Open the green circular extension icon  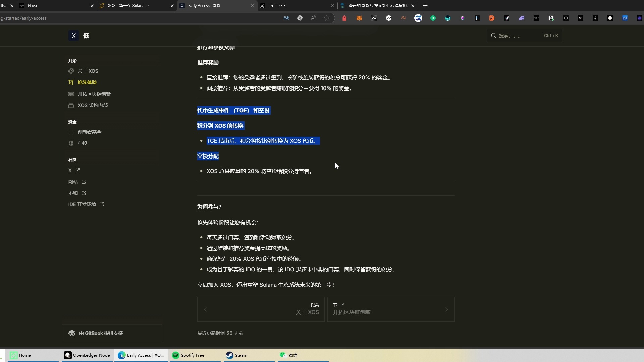pyautogui.click(x=433, y=18)
